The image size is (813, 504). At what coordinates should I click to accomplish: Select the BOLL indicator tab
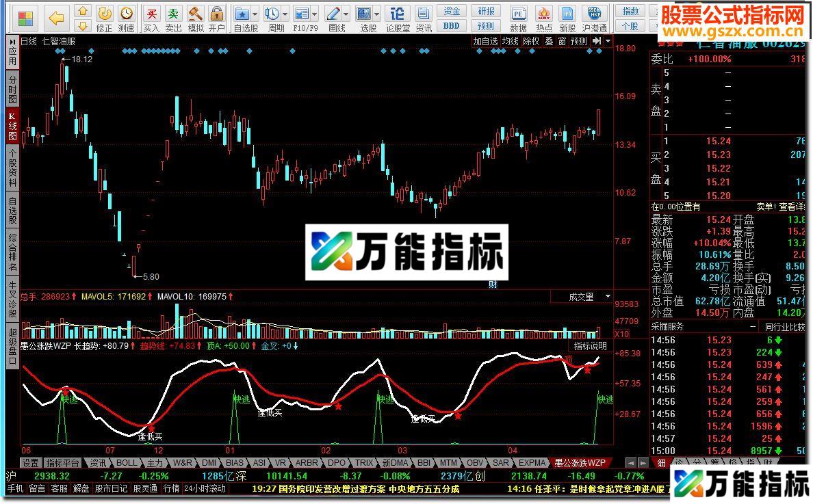point(126,463)
